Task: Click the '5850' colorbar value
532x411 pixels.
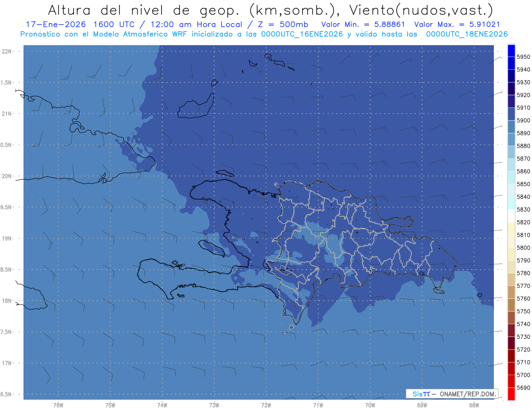Action: 524,184
